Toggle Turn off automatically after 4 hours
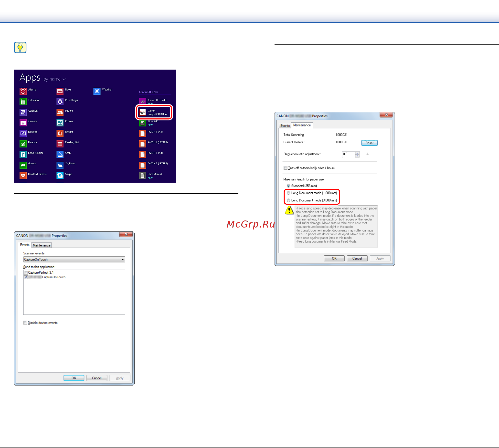The image size is (499, 448). (286, 168)
